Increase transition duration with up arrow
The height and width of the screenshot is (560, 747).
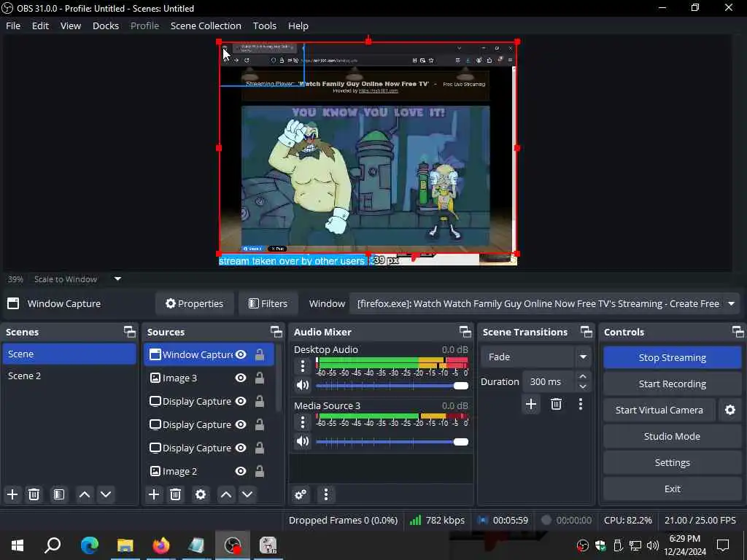(x=583, y=376)
